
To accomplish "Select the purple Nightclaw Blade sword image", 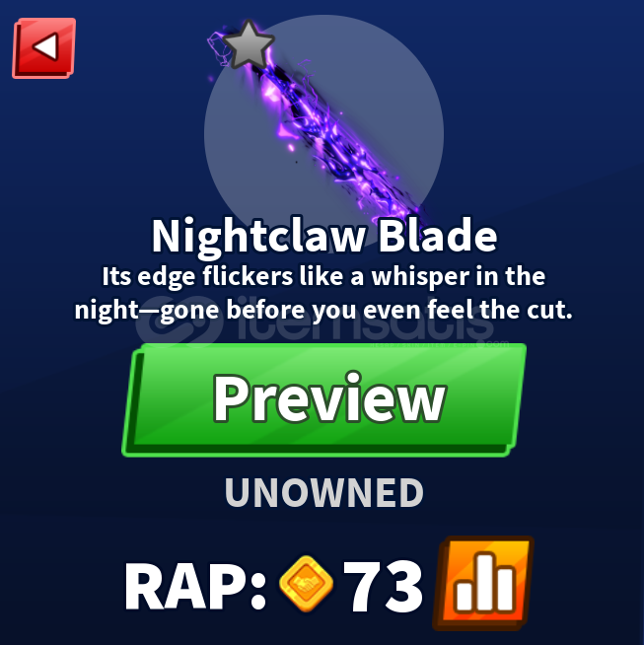I will tap(319, 129).
